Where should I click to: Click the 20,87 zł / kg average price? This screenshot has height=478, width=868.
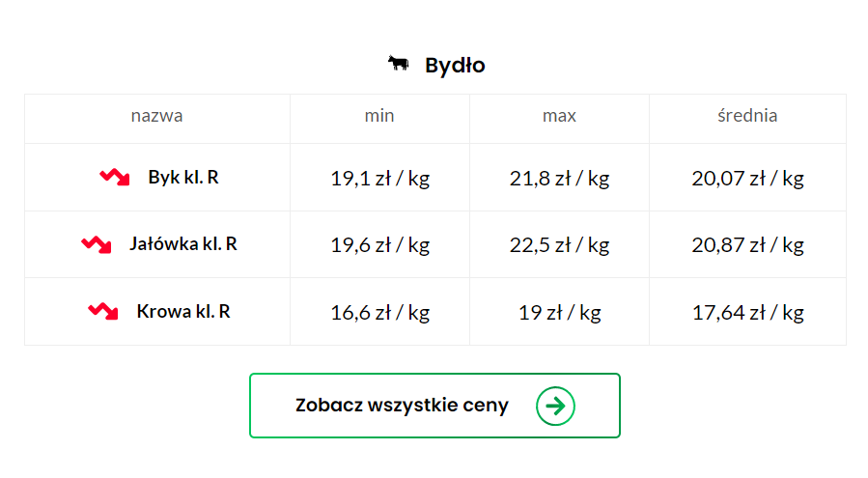click(x=747, y=245)
